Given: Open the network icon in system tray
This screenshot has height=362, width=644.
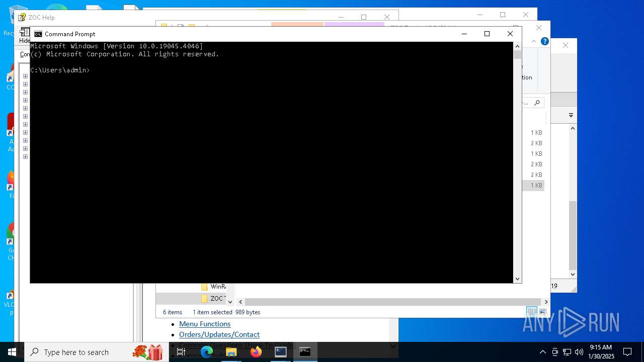Looking at the screenshot, I should (567, 352).
